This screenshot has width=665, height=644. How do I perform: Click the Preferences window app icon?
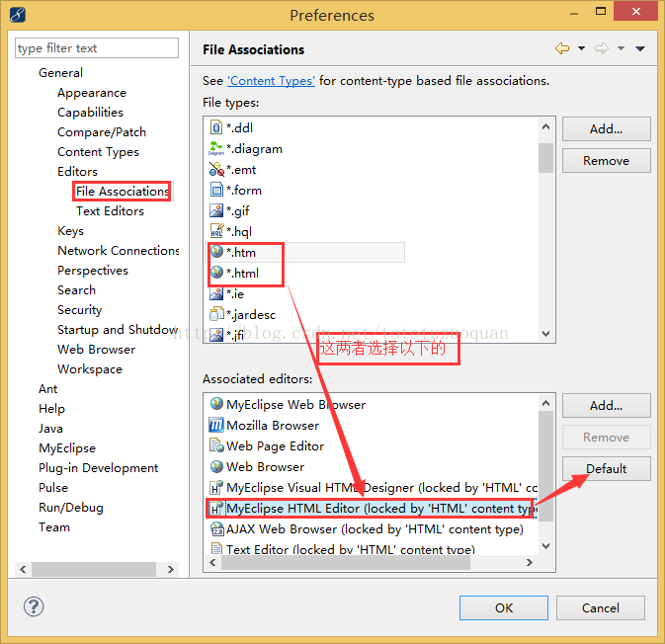coord(18,15)
